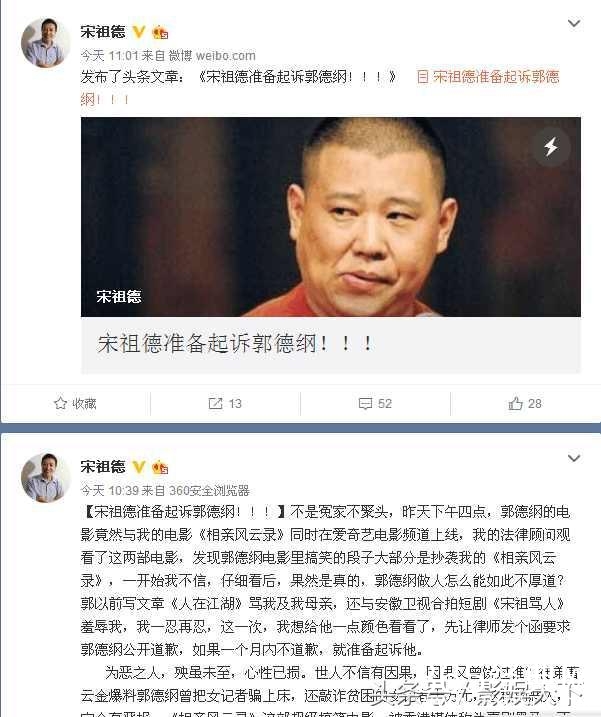Open 宋祖德 avatar in the second post
This screenshot has height=717, width=601.
[46, 478]
